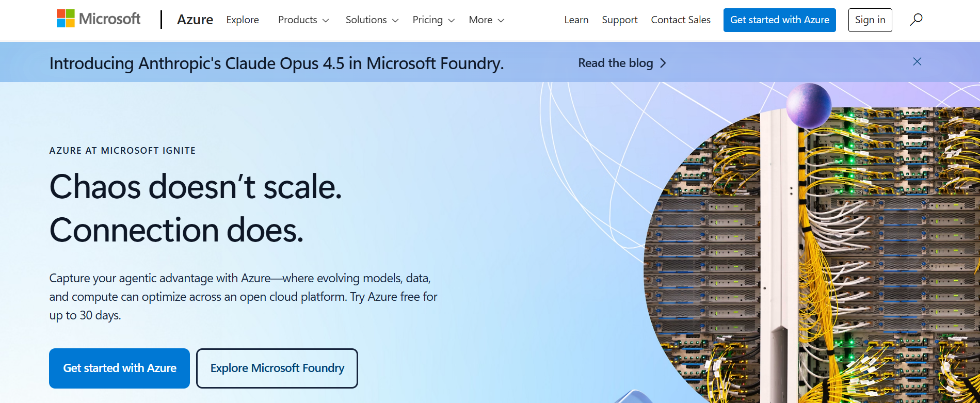The width and height of the screenshot is (980, 403).
Task: Click the server rack hero image
Action: pos(812,255)
